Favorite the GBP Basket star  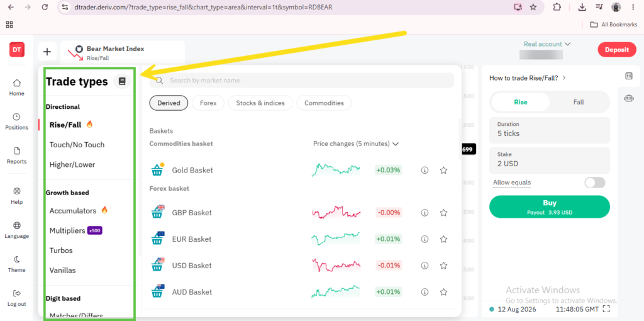tap(443, 213)
